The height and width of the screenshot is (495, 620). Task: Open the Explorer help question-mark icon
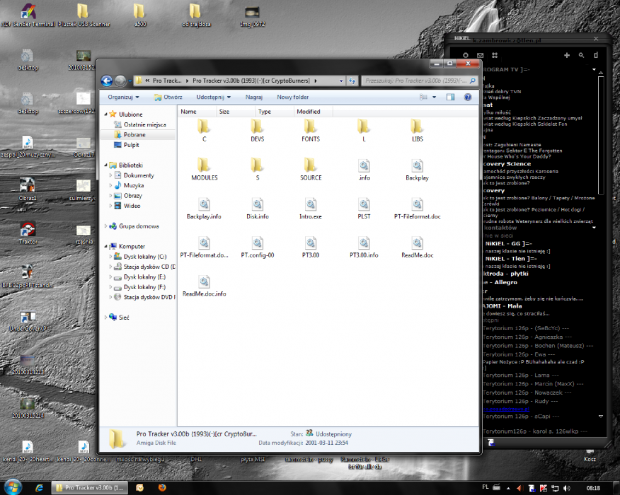click(467, 97)
